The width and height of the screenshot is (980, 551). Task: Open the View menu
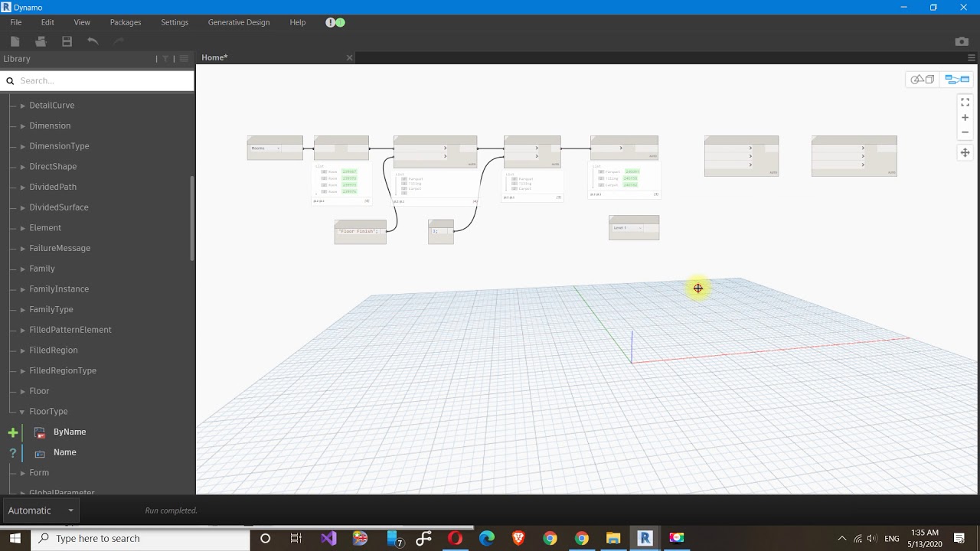pos(82,22)
